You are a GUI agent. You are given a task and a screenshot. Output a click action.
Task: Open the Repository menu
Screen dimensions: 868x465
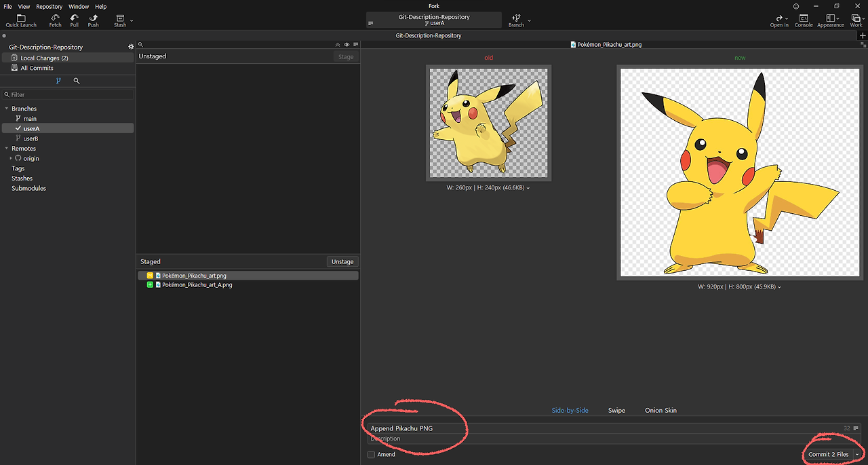[49, 6]
